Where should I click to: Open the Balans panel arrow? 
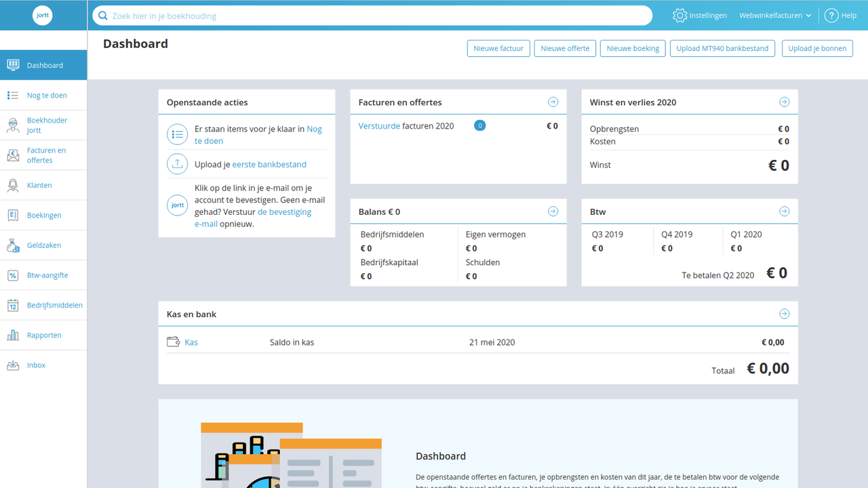click(x=553, y=211)
